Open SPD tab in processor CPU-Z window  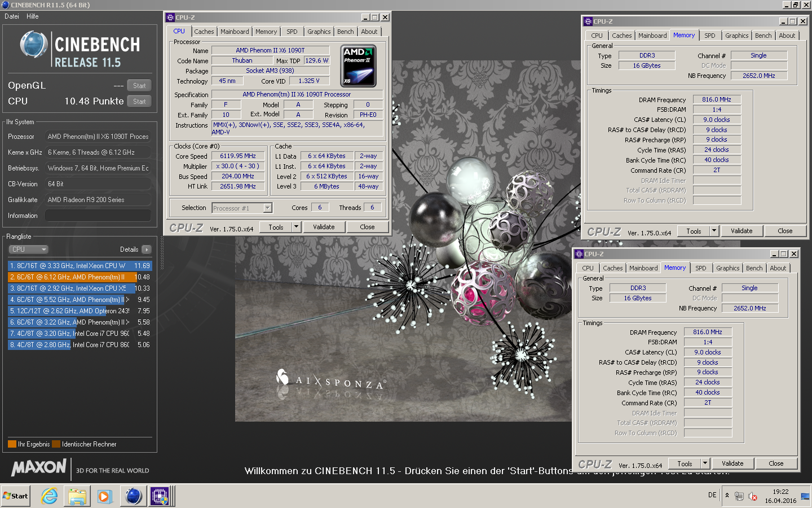point(292,32)
